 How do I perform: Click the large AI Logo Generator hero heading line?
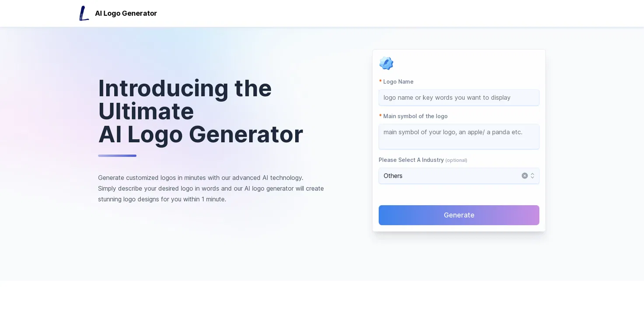201,134
